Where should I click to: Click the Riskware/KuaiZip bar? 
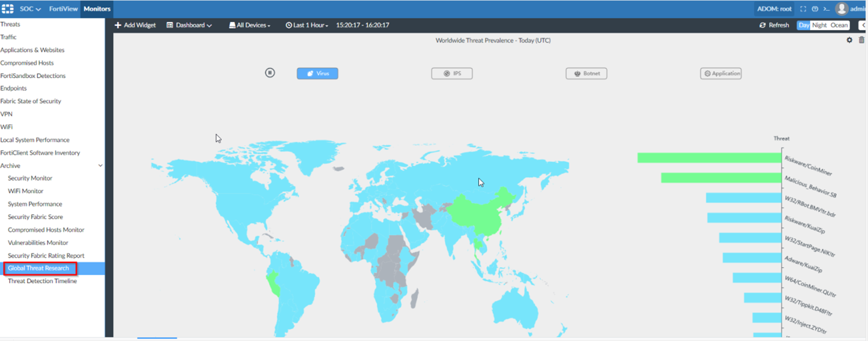coord(744,218)
